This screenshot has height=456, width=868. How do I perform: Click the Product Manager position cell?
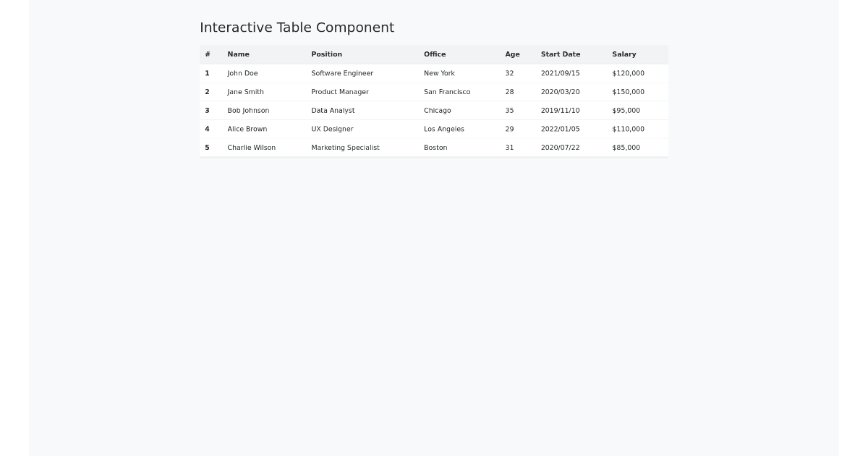pyautogui.click(x=362, y=92)
